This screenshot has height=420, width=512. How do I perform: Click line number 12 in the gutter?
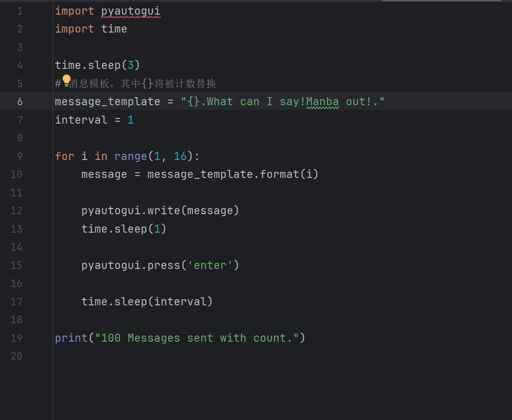point(17,210)
